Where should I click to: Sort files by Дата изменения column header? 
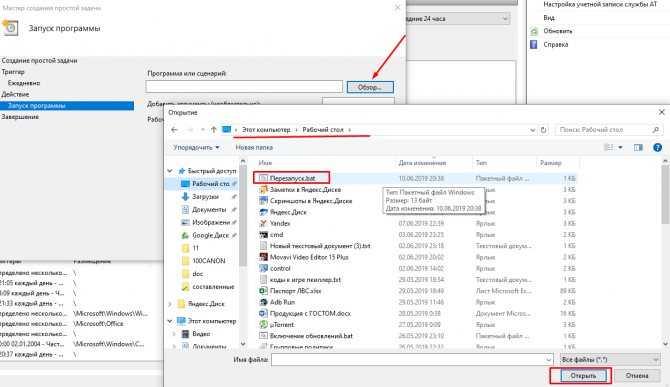click(422, 163)
